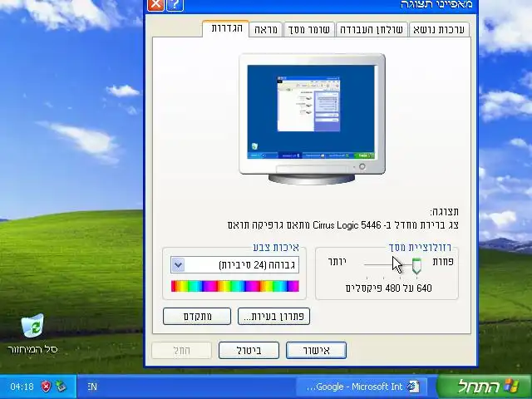This screenshot has width=532, height=399.
Task: Click the disabled החל button
Action: (182, 350)
